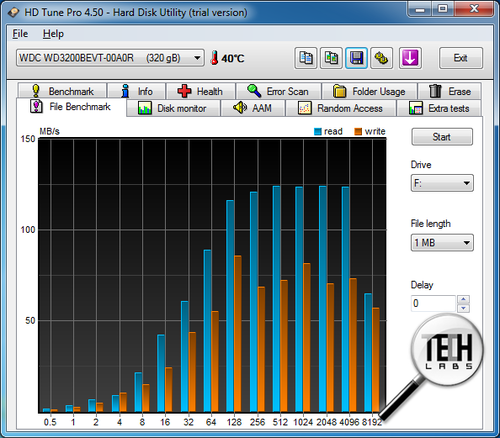The width and height of the screenshot is (500, 438).
Task: Open the Help menu
Action: (53, 34)
